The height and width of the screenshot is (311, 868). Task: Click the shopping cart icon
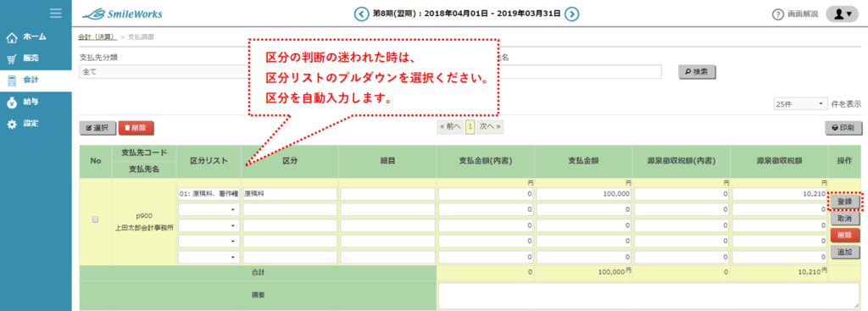12,59
